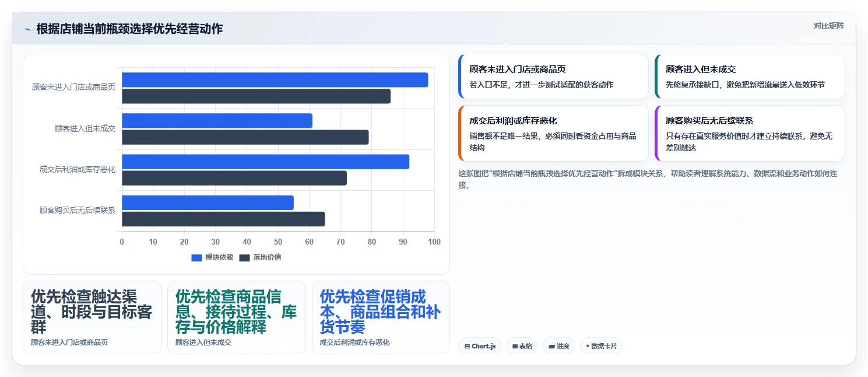Click the header icon beside the title
This screenshot has width=868, height=377.
[x=27, y=29]
